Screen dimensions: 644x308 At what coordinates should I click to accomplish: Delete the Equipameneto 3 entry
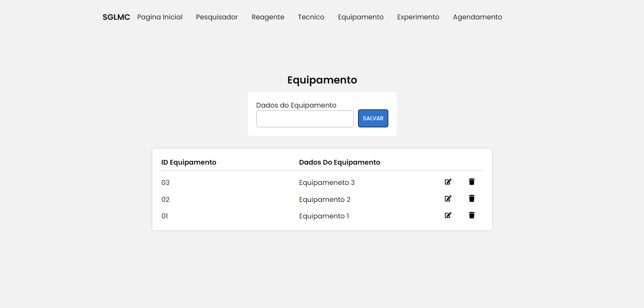click(471, 182)
